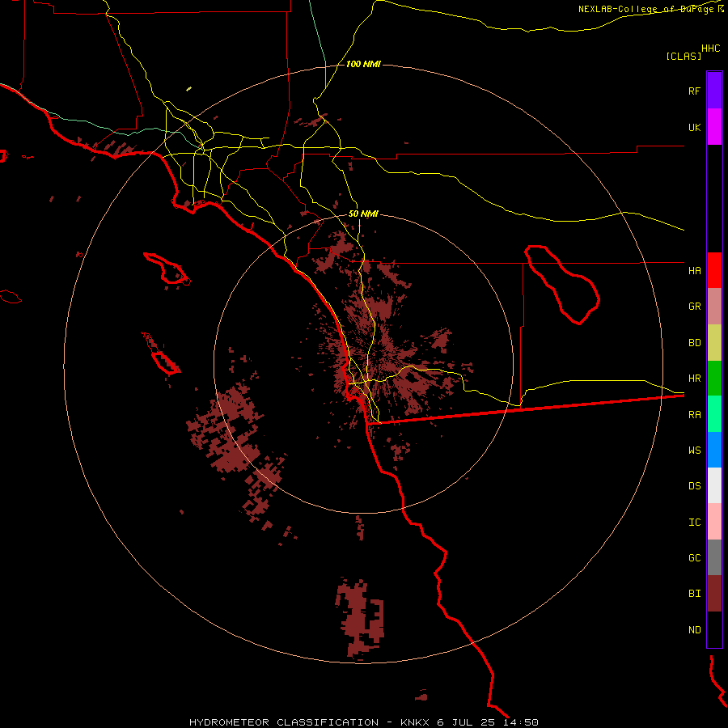Screen dimensions: 728x728
Task: Click the BD legend label
Action: 694,343
